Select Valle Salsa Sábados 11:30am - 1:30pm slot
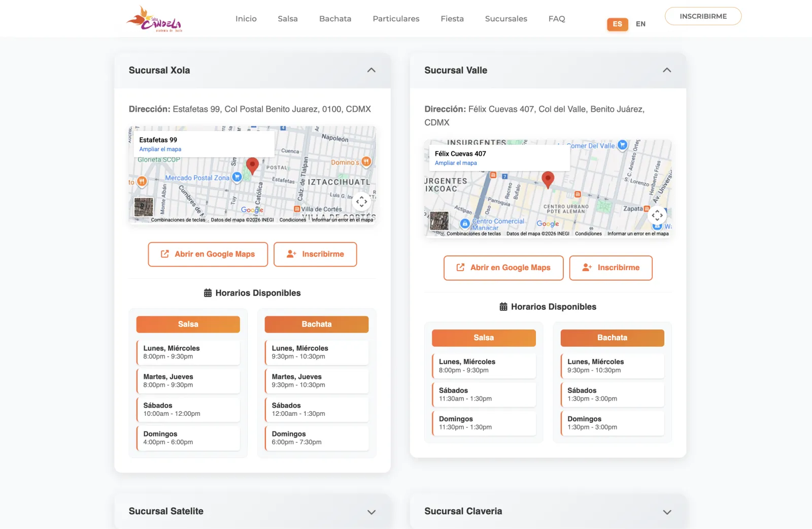The image size is (812, 529). click(x=484, y=394)
